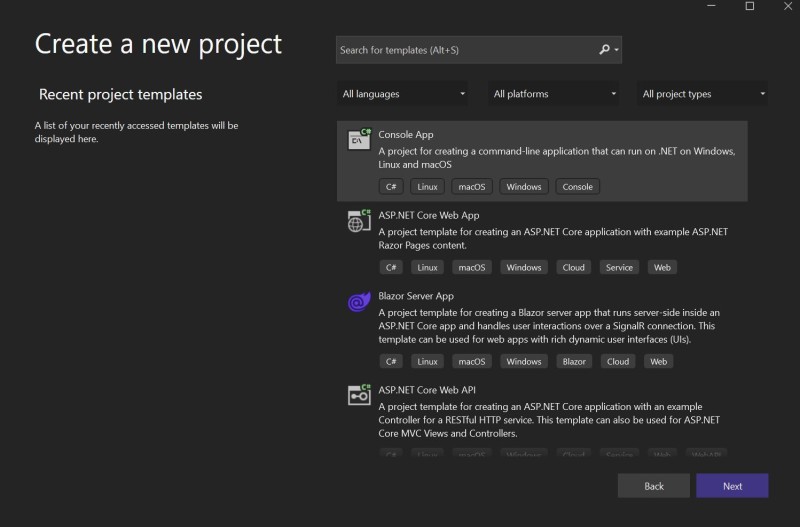Viewport: 800px width, 527px height.
Task: Maximize the dialog window
Action: click(749, 6)
